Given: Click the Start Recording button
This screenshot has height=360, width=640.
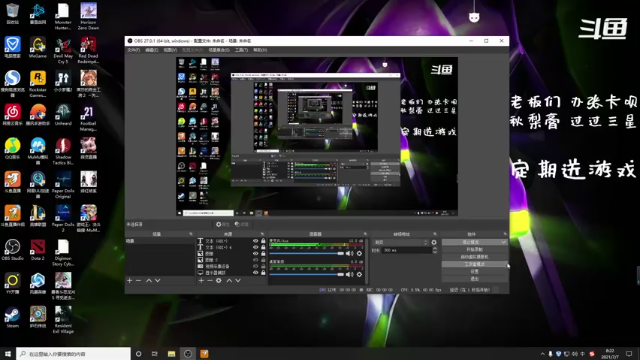Looking at the screenshot, I should coord(474,249).
